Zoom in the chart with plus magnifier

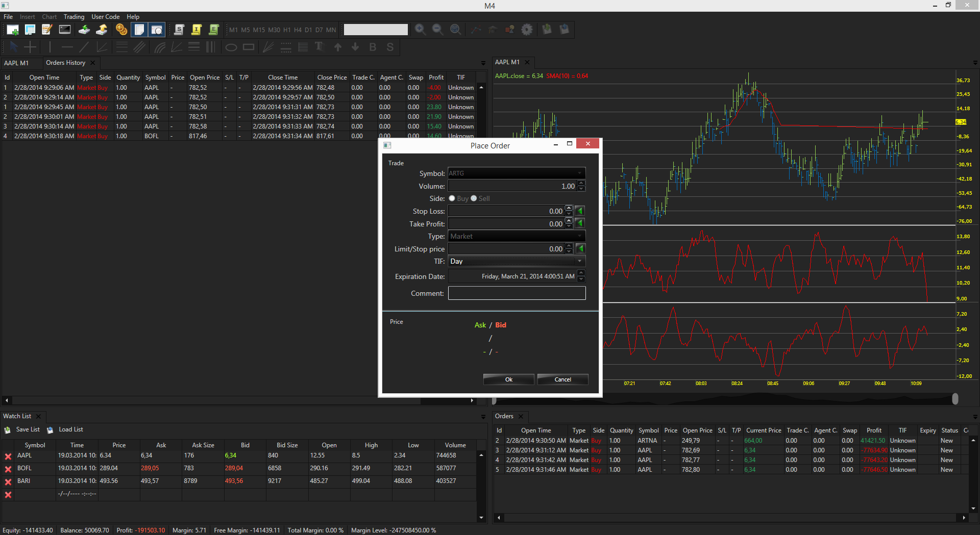click(x=420, y=30)
